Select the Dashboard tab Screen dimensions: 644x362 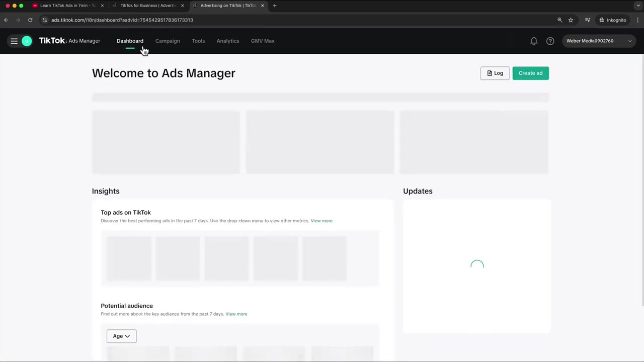click(130, 41)
